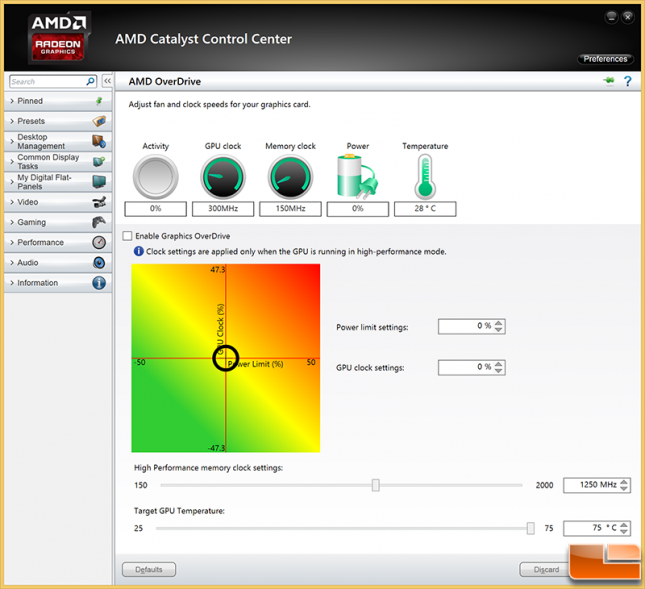Decrease GPU clock setting down arrow
The image size is (645, 589).
[499, 371]
